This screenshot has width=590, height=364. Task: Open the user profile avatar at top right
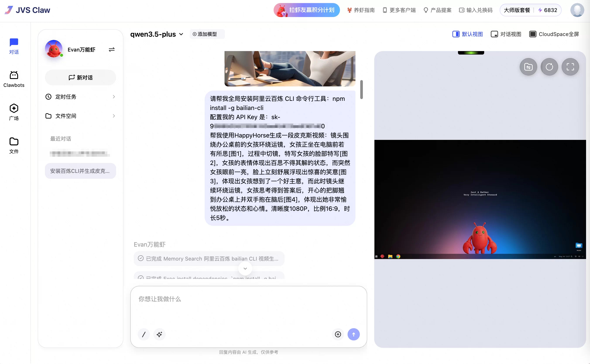tap(577, 10)
